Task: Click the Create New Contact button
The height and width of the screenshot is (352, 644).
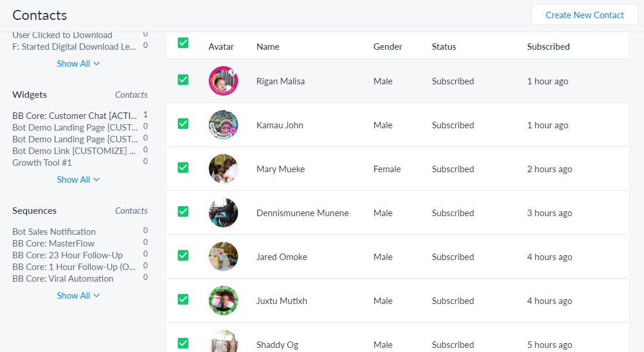Action: click(x=584, y=15)
